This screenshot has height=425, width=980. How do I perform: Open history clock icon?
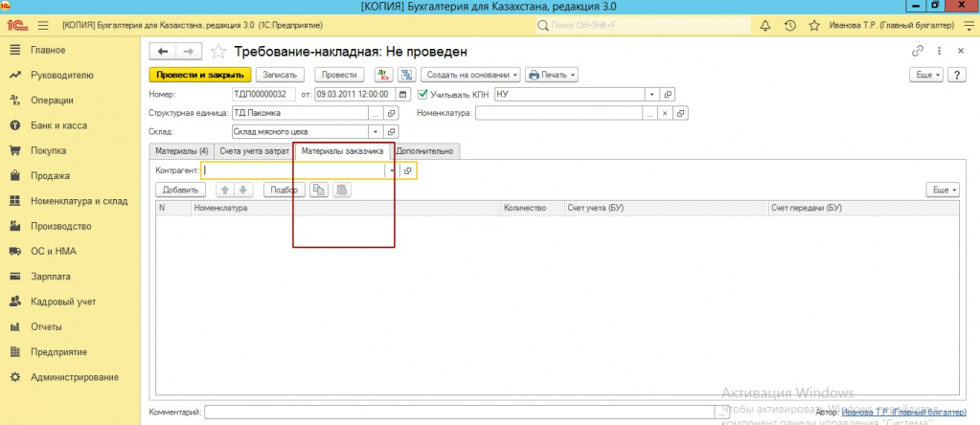click(x=790, y=26)
